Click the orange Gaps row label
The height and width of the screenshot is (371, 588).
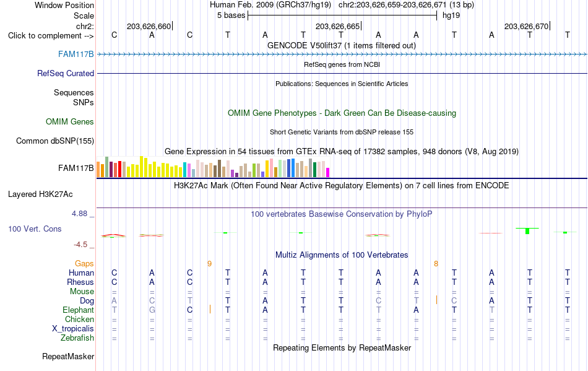tap(84, 263)
